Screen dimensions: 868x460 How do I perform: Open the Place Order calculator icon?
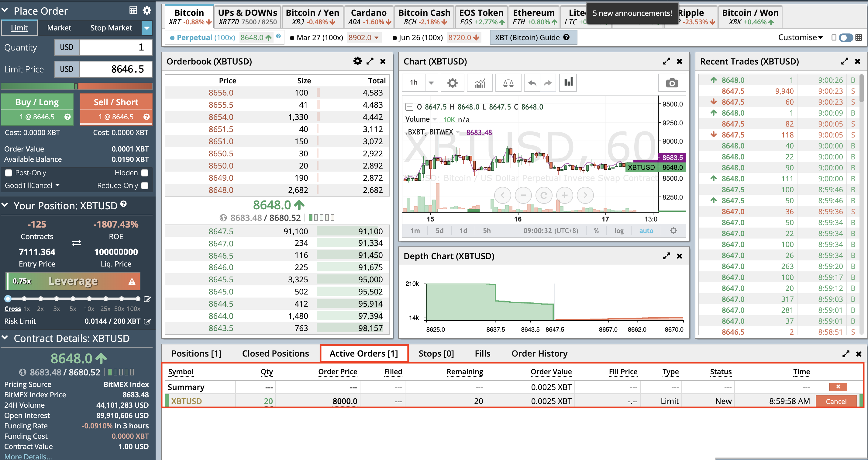click(133, 10)
